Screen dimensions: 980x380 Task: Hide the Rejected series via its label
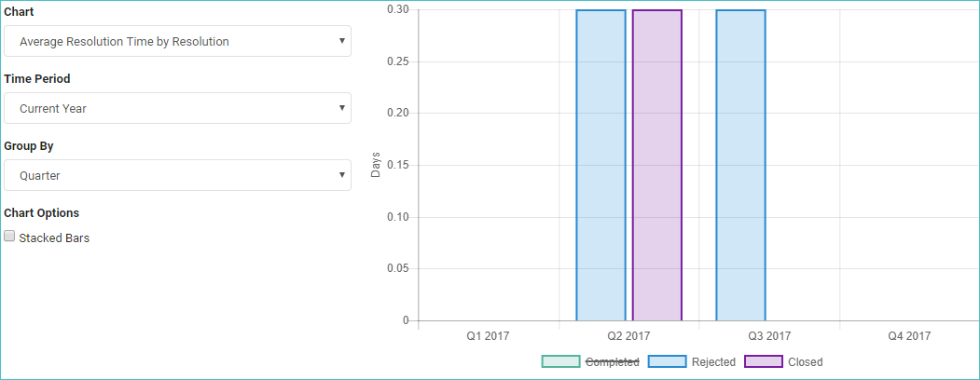point(713,362)
